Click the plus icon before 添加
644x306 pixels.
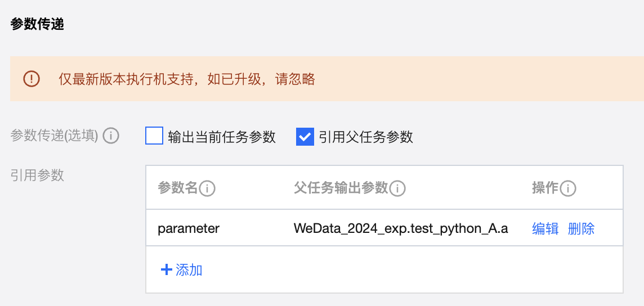click(166, 270)
